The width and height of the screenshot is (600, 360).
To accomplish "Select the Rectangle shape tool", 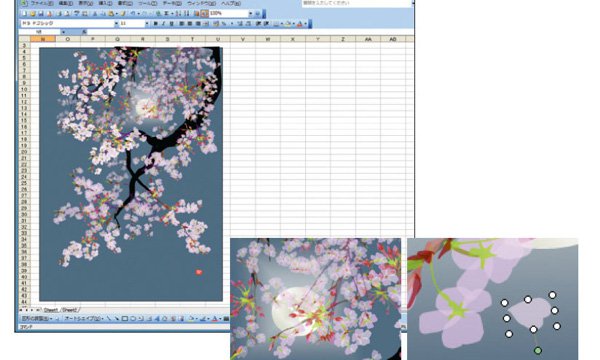I will tap(125, 318).
